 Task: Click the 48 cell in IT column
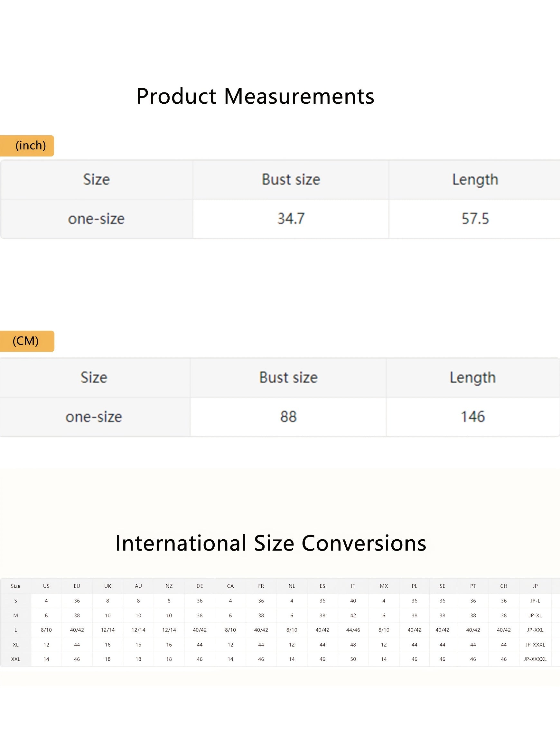click(x=353, y=645)
